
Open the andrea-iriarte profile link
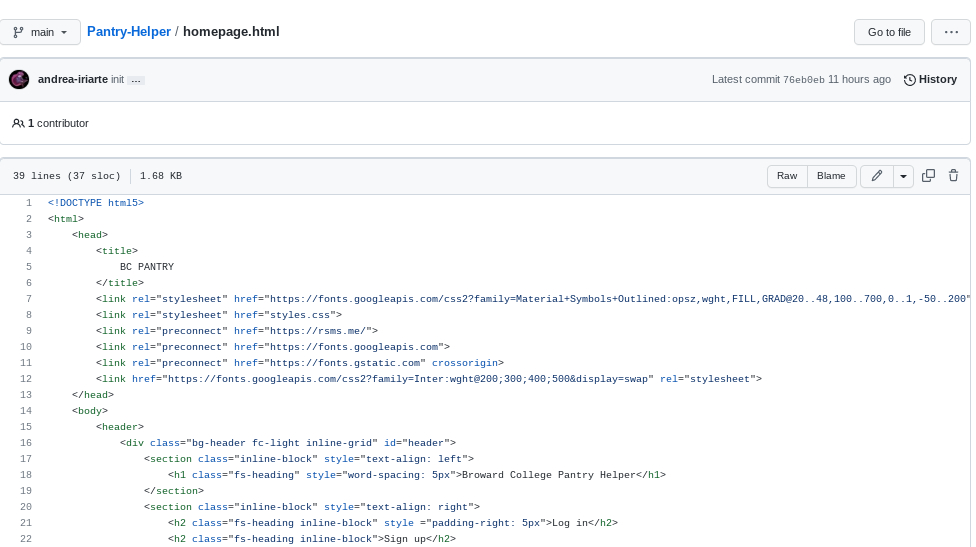[73, 80]
